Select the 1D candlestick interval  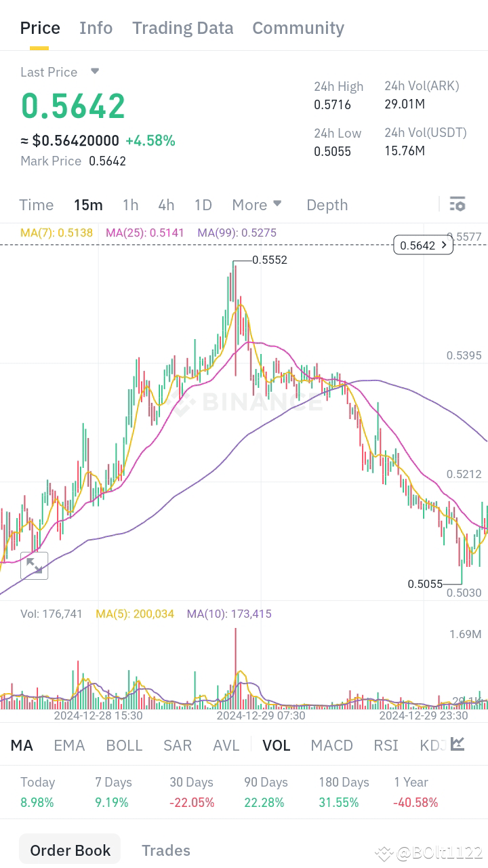[203, 204]
